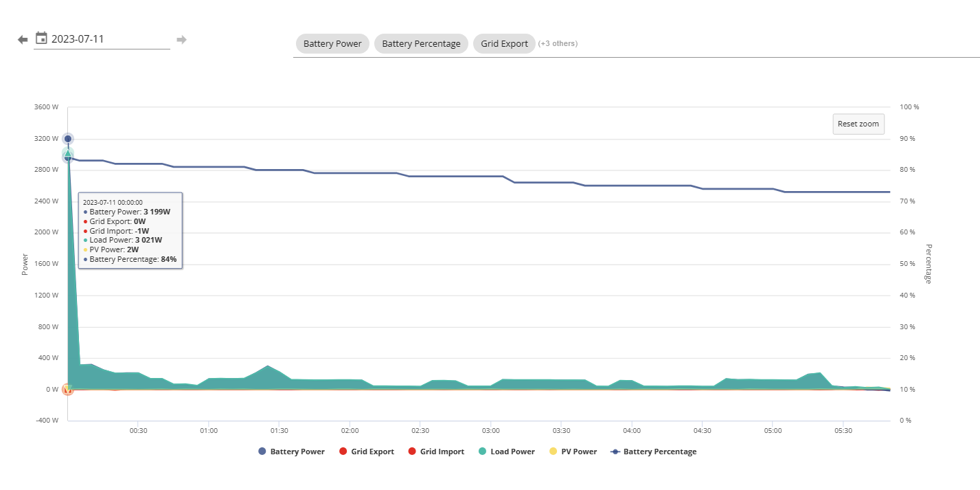Screen dimensions: 980x490
Task: Go to next day with right arrow
Action: click(x=181, y=39)
